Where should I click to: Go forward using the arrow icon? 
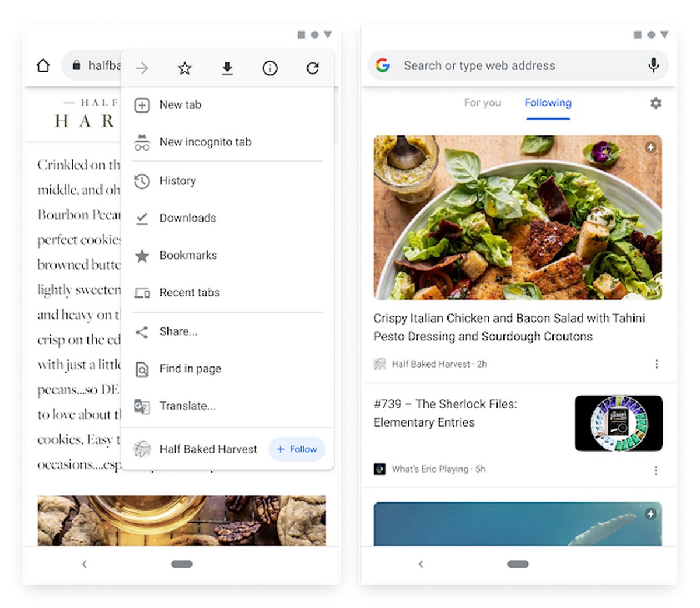coord(142,68)
